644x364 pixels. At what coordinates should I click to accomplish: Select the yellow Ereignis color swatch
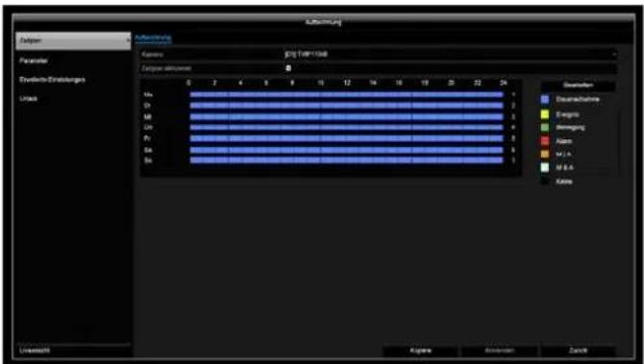(545, 114)
